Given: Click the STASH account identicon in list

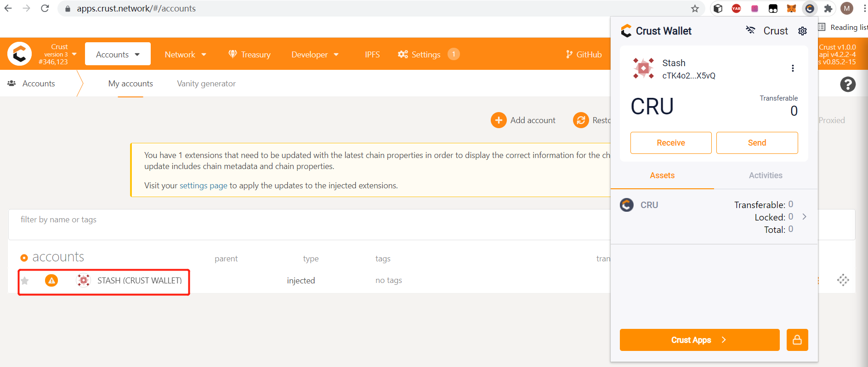Looking at the screenshot, I should pos(83,280).
